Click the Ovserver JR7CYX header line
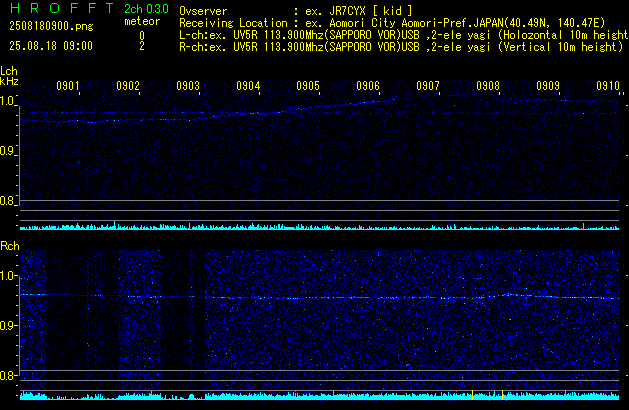The image size is (629, 410). 296,11
